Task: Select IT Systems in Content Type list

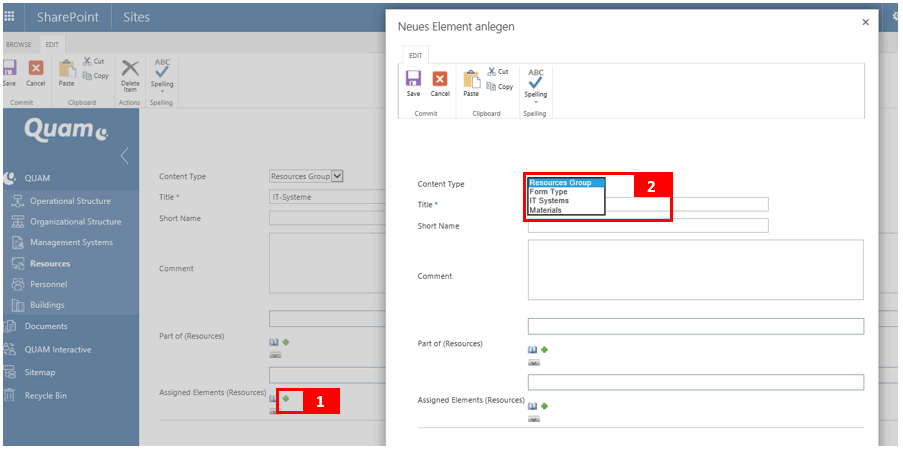Action: 548,201
